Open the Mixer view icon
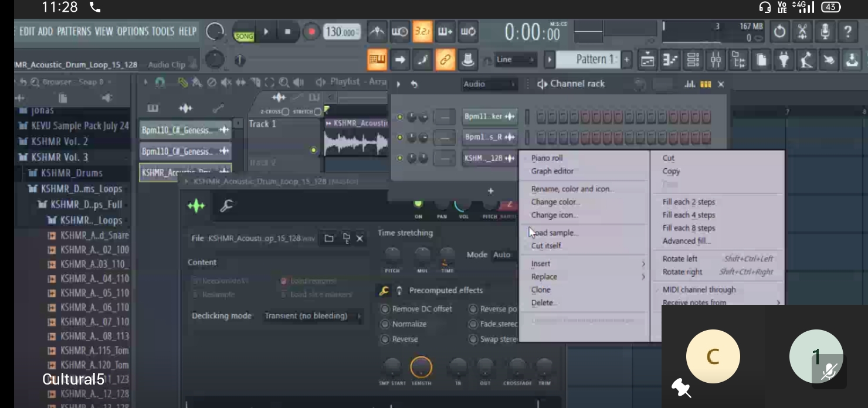This screenshot has height=408, width=868. (x=716, y=60)
